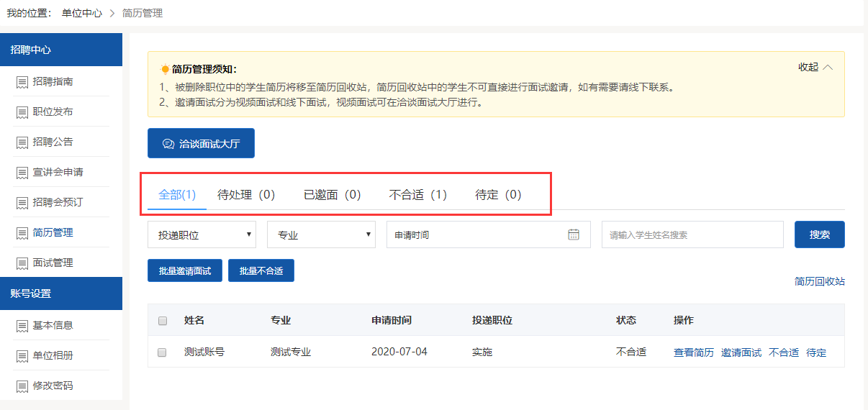Click the 职位发布 sidebar document icon
The width and height of the screenshot is (868, 410).
click(22, 112)
